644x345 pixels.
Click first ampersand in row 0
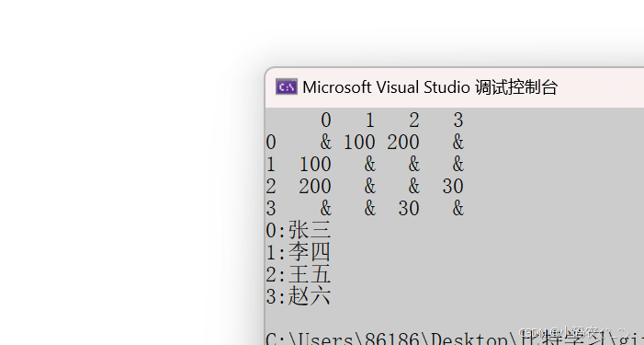click(326, 143)
